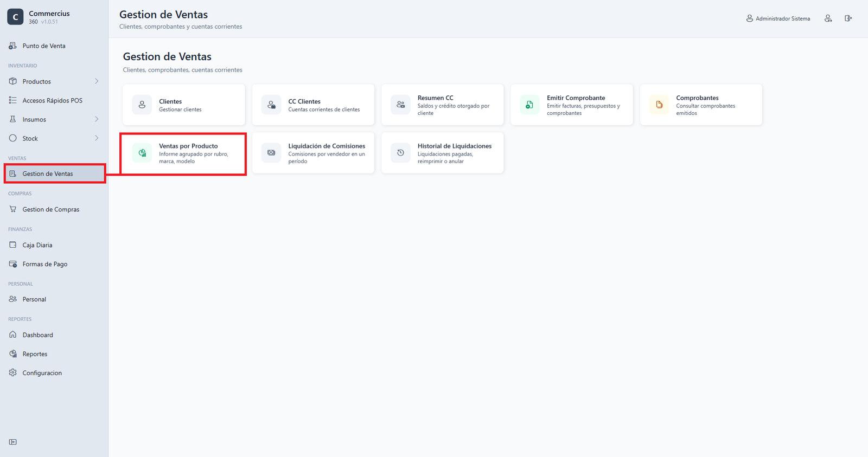
Task: Expand the Productos submenu chevron
Action: [97, 81]
